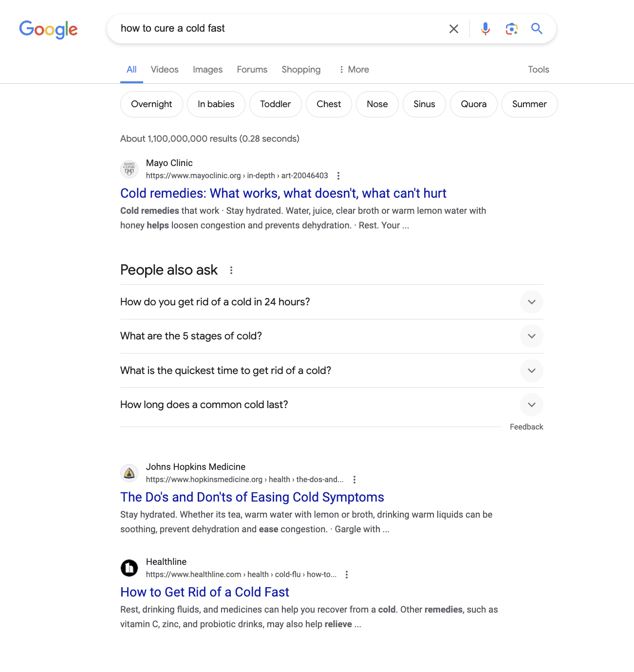Click the Johns Hopkins Medicine favicon
Image resolution: width=634 pixels, height=672 pixels.
[x=129, y=473]
